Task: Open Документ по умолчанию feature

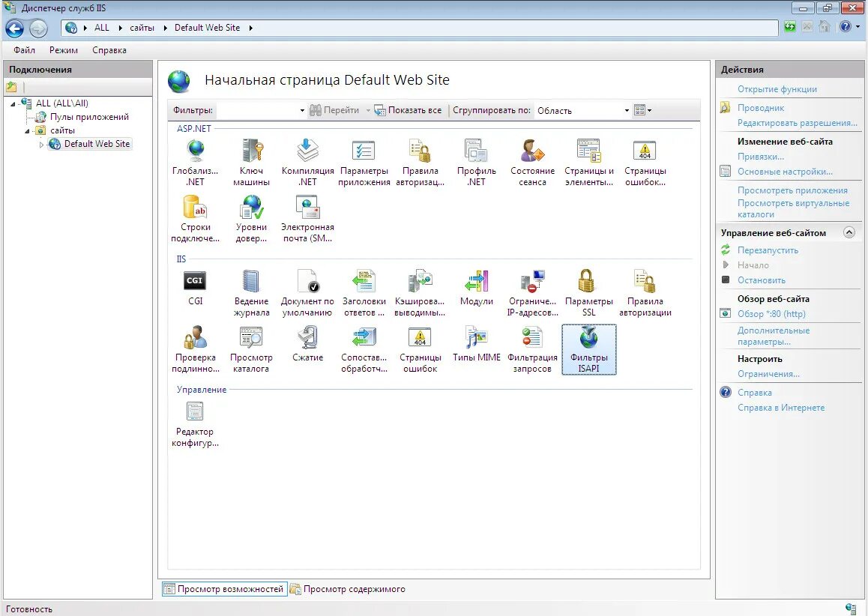Action: pyautogui.click(x=308, y=293)
